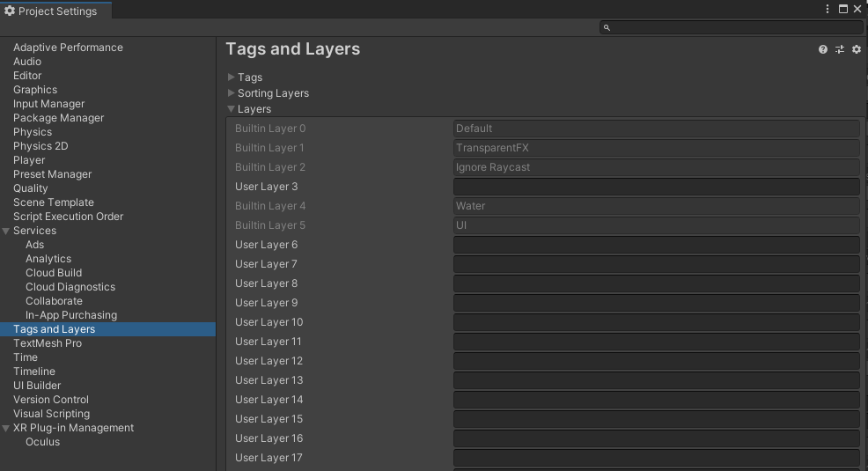Open the preset selector sliders icon
This screenshot has height=471, width=868.
pos(840,50)
